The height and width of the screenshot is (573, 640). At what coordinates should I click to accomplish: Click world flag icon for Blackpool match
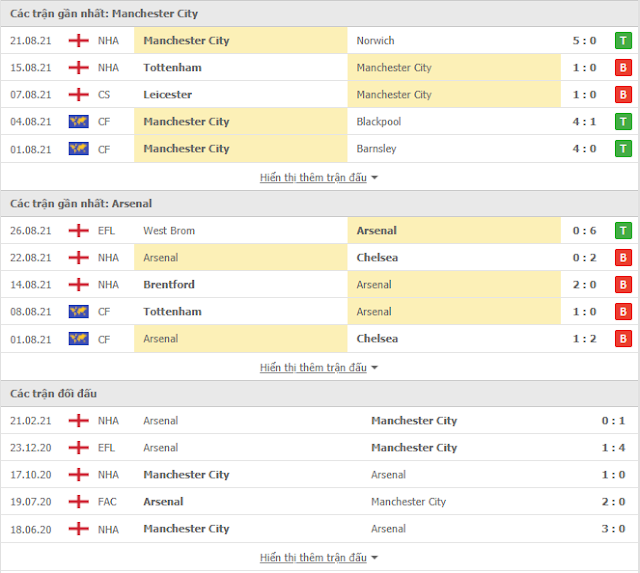(78, 122)
